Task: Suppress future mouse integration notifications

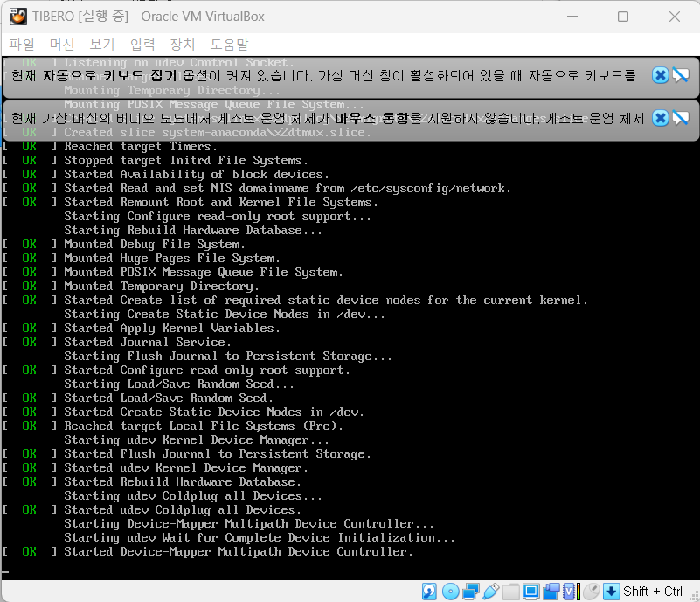Action: tap(681, 118)
